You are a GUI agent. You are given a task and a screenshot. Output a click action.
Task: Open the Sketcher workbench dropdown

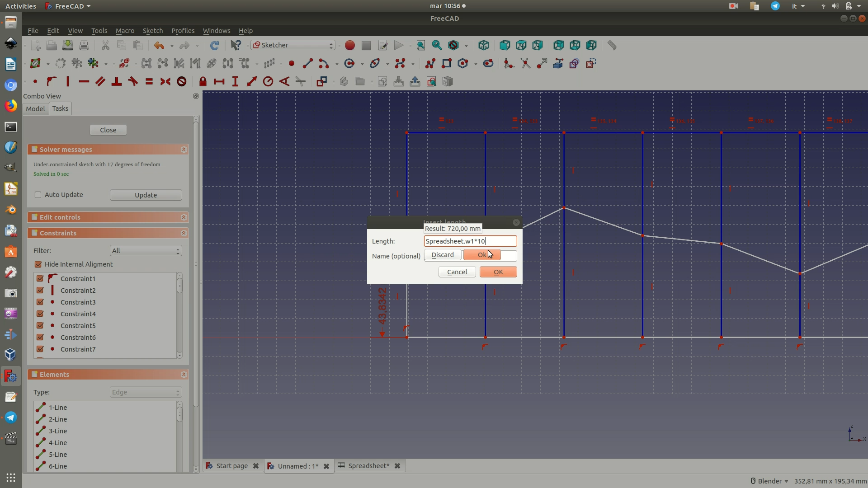(293, 45)
